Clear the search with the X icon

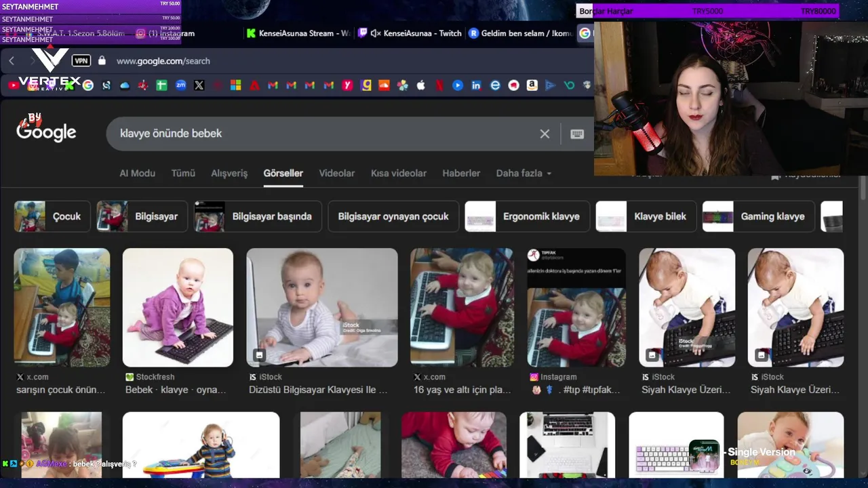pos(545,134)
